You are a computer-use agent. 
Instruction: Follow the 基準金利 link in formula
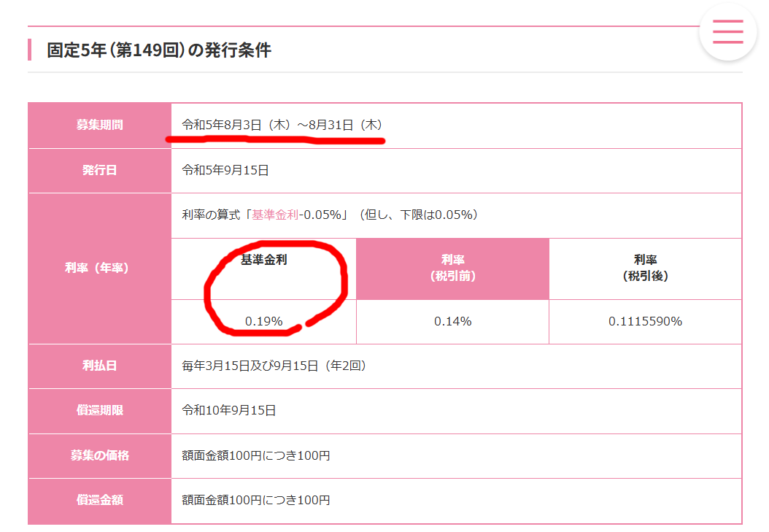(x=275, y=215)
